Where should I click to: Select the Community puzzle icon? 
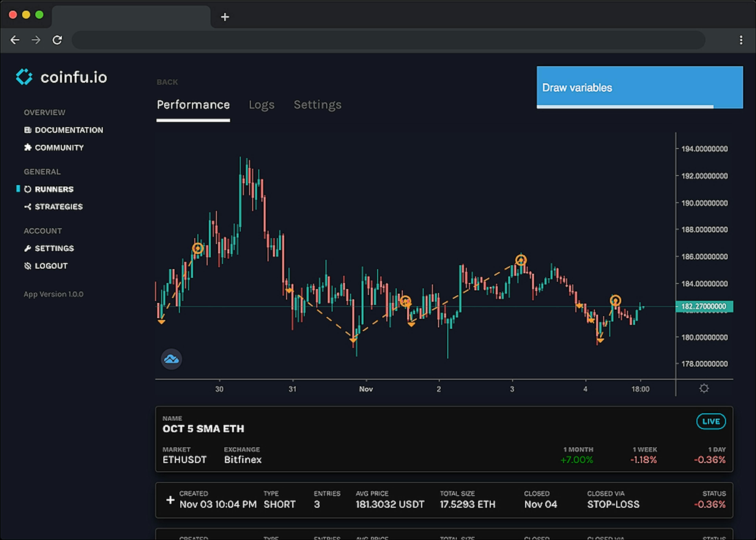[28, 147]
